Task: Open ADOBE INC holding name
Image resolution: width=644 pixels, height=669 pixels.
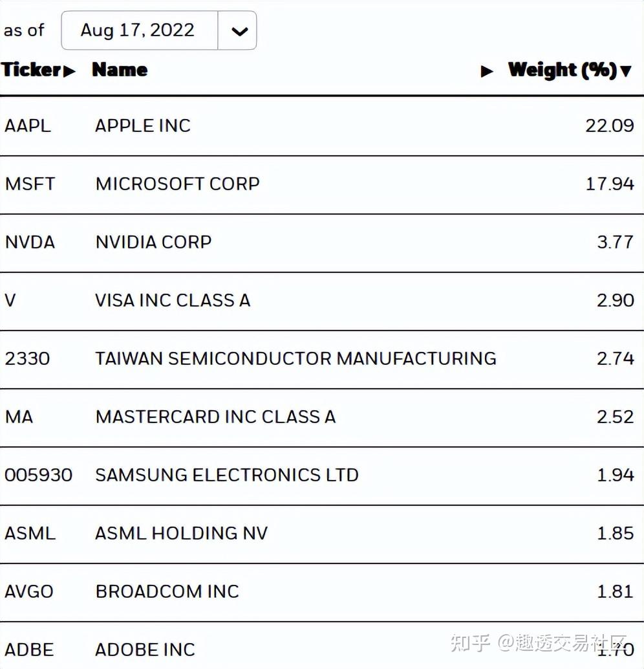Action: [145, 649]
